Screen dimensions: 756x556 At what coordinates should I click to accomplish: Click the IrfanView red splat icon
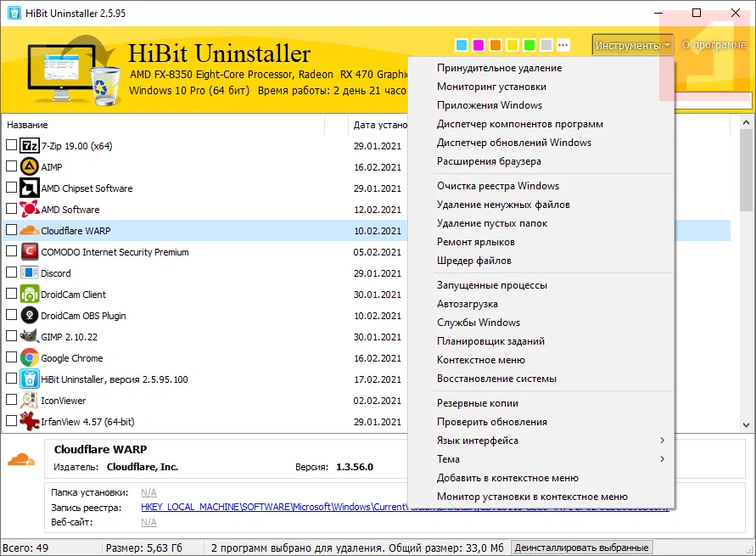click(30, 422)
